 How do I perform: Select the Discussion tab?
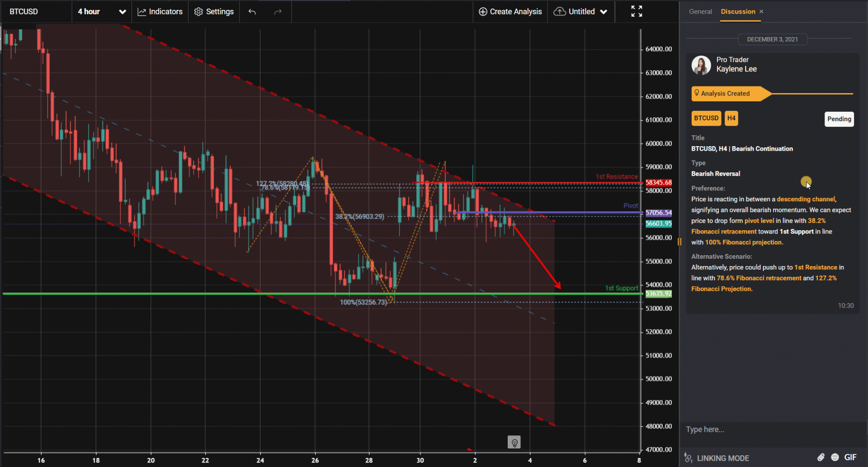[738, 12]
